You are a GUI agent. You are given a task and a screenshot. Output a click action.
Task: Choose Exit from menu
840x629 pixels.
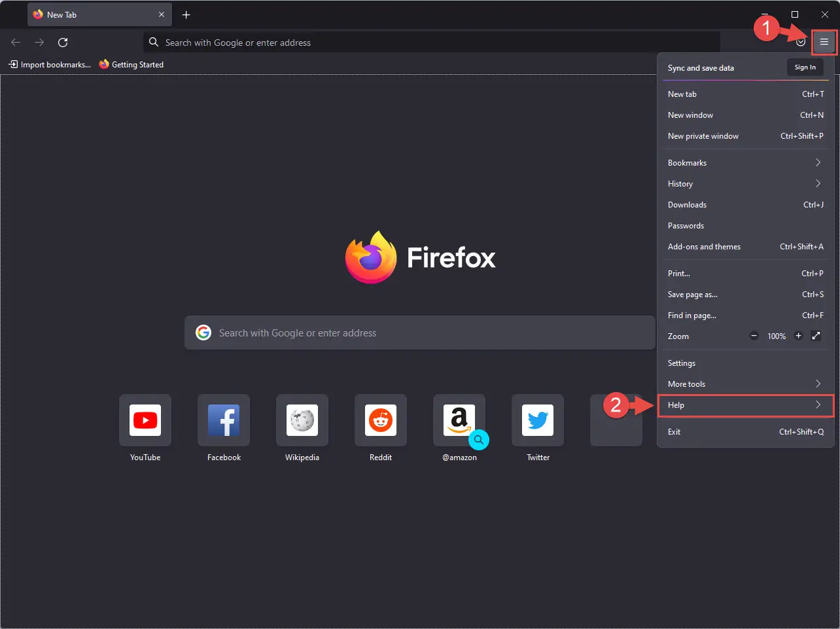pos(746,432)
